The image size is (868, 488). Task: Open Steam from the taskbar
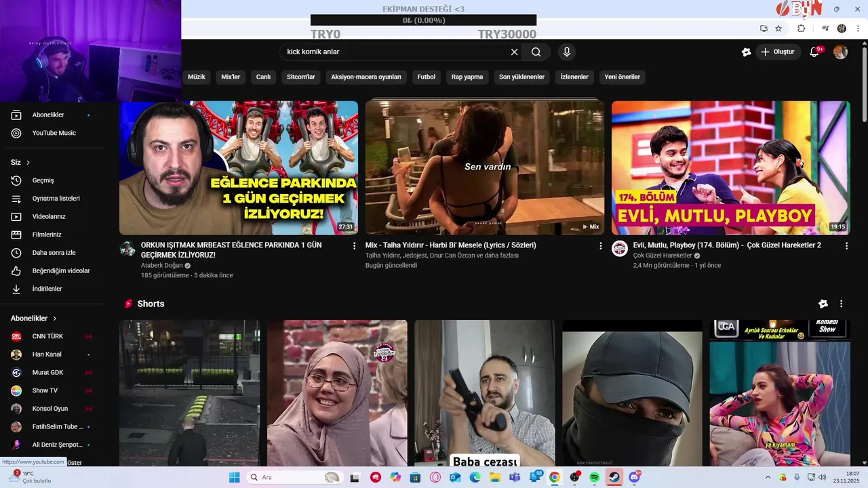pos(614,478)
